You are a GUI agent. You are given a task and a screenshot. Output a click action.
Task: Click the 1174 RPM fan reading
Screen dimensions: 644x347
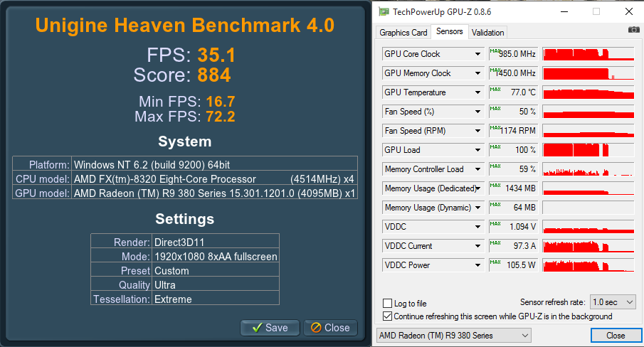click(513, 131)
